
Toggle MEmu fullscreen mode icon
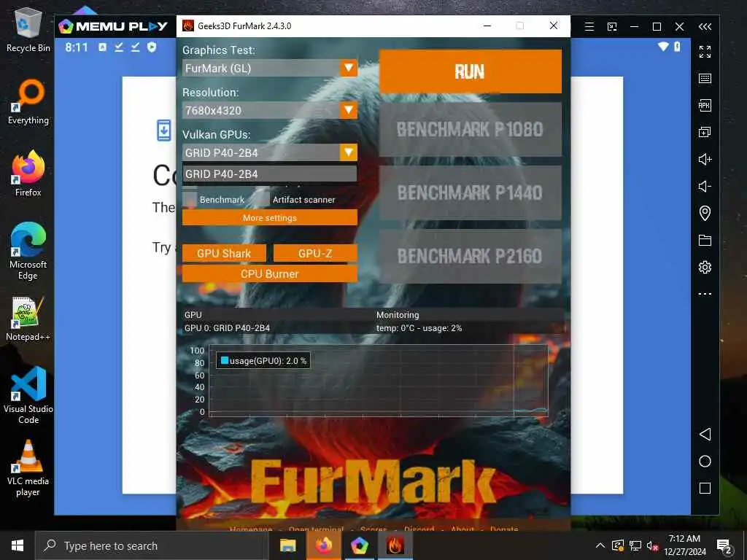pyautogui.click(x=705, y=52)
